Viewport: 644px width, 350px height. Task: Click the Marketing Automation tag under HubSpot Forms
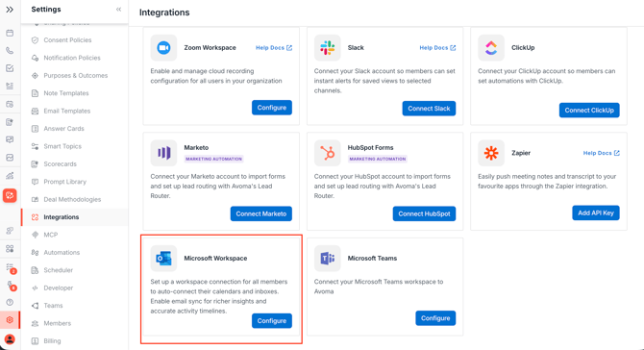pyautogui.click(x=378, y=159)
